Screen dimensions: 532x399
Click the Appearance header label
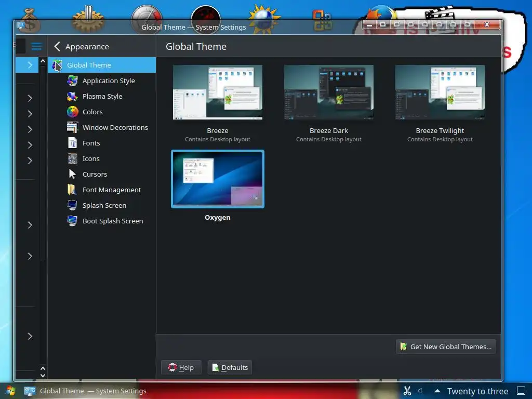pyautogui.click(x=87, y=46)
